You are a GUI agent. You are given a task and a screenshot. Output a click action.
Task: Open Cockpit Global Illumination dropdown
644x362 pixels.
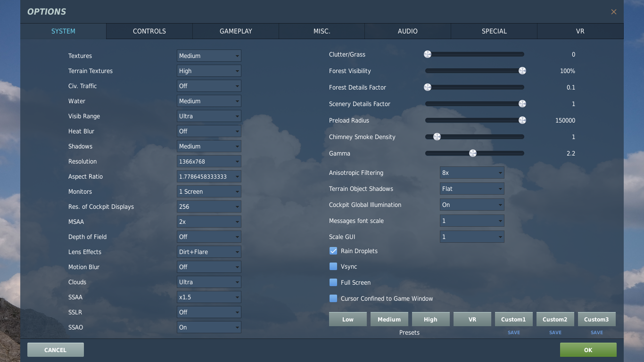(472, 205)
